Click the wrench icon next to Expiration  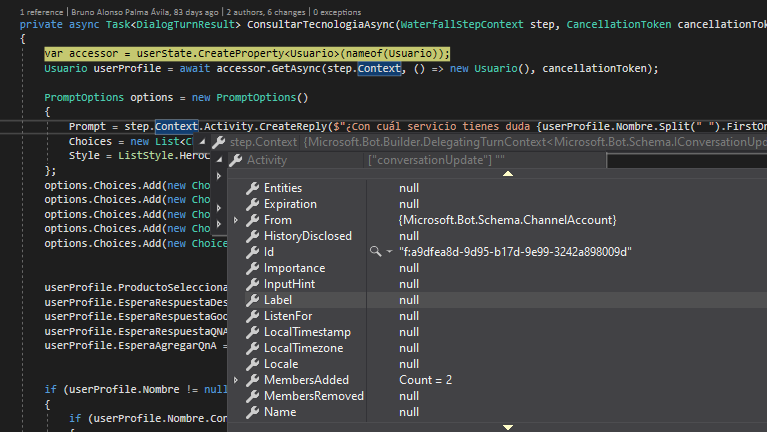tap(252, 204)
